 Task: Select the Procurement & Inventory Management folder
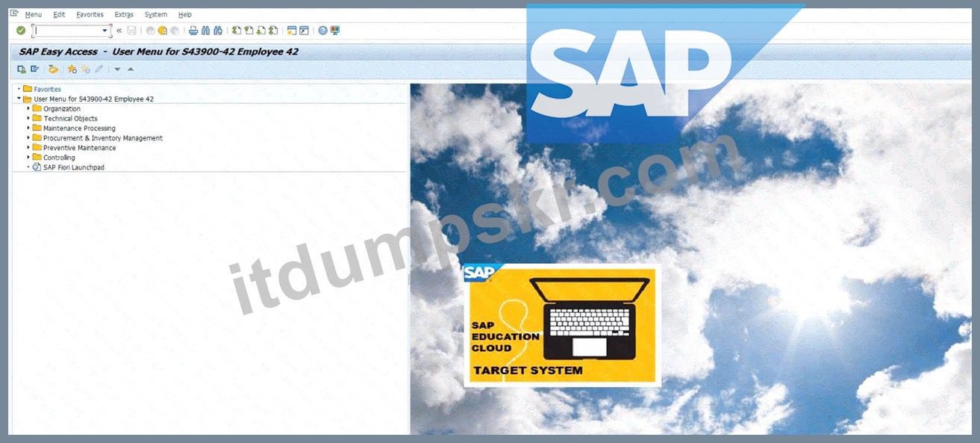pyautogui.click(x=103, y=138)
